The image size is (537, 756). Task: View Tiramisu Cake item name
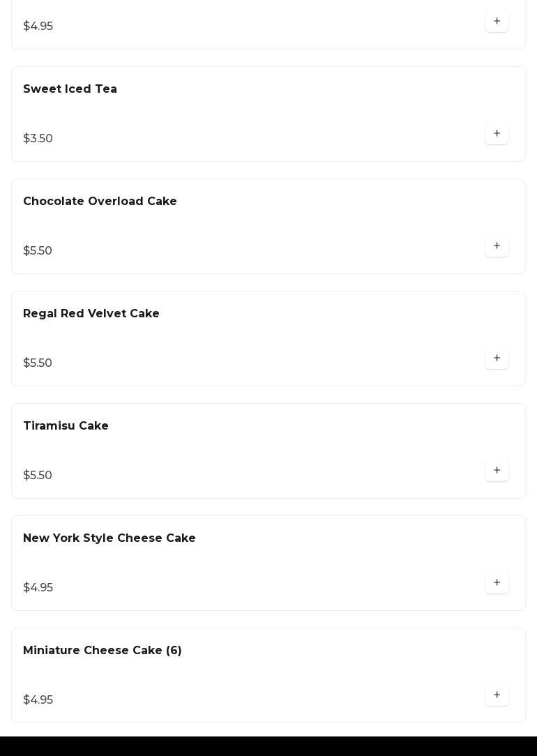coord(66,426)
